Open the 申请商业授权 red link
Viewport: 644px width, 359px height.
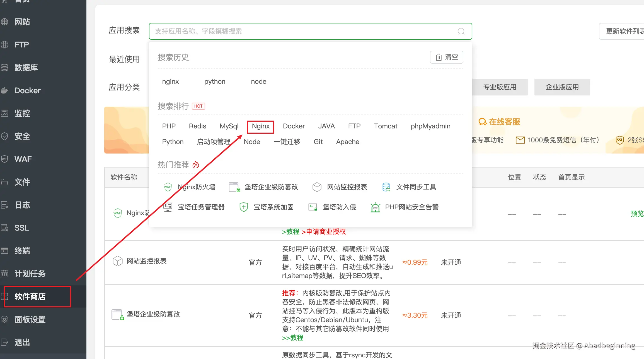324,232
